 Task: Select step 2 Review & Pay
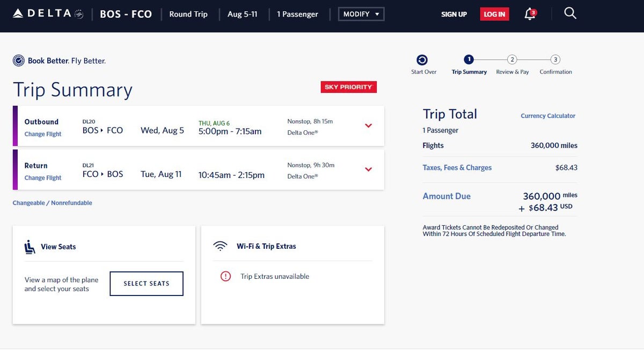click(x=512, y=61)
